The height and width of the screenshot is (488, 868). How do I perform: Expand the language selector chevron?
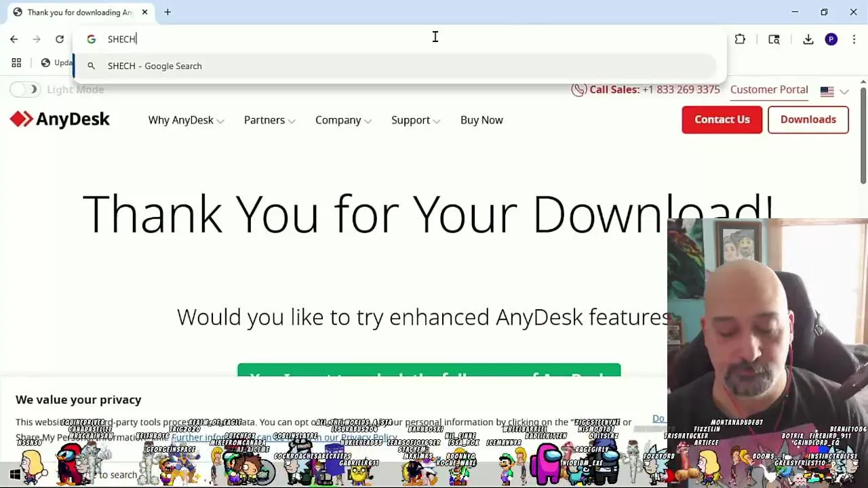coord(844,91)
